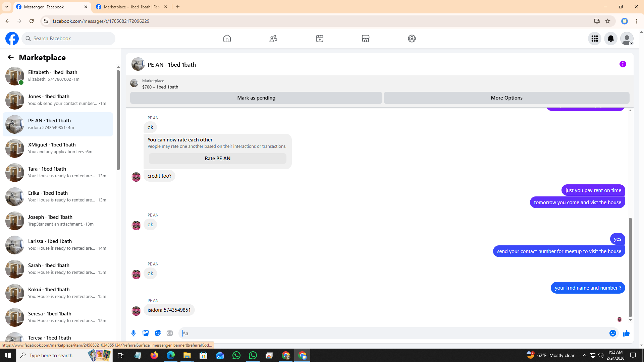The image size is (644, 362).
Task: Click the chat message scrollbar
Action: 630,267
